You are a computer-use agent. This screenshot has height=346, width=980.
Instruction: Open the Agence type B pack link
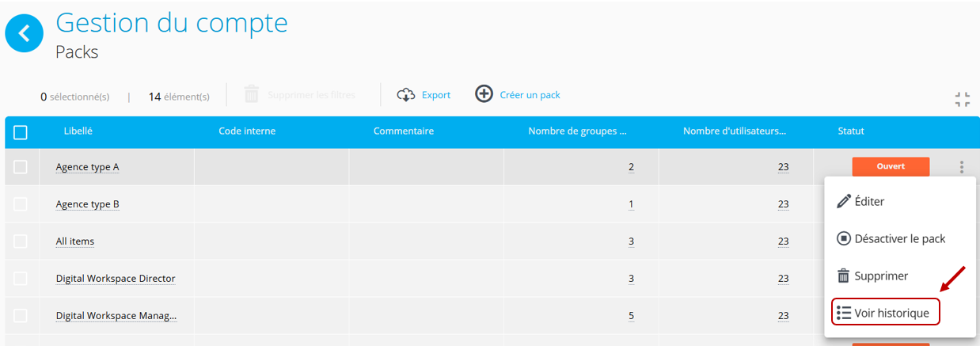tap(87, 204)
